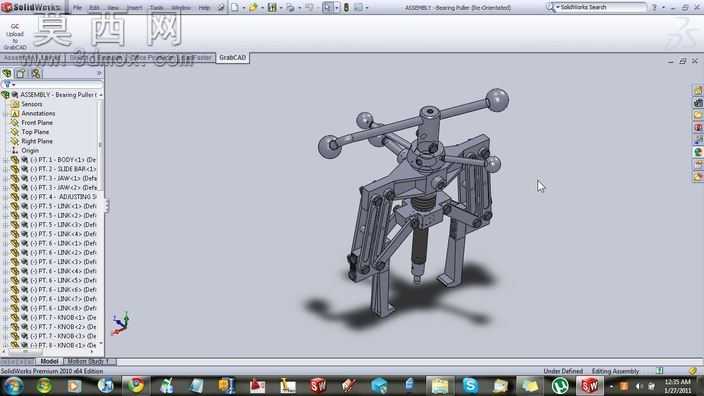Select the Front Plane

coord(37,123)
